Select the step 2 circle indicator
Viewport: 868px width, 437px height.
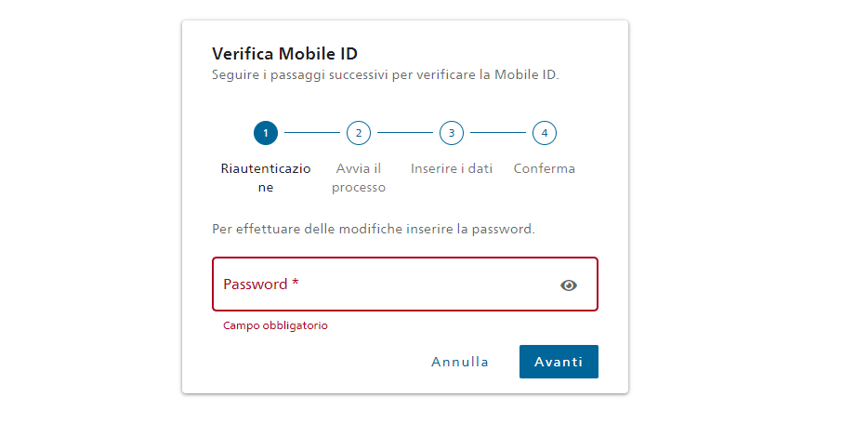tap(359, 133)
